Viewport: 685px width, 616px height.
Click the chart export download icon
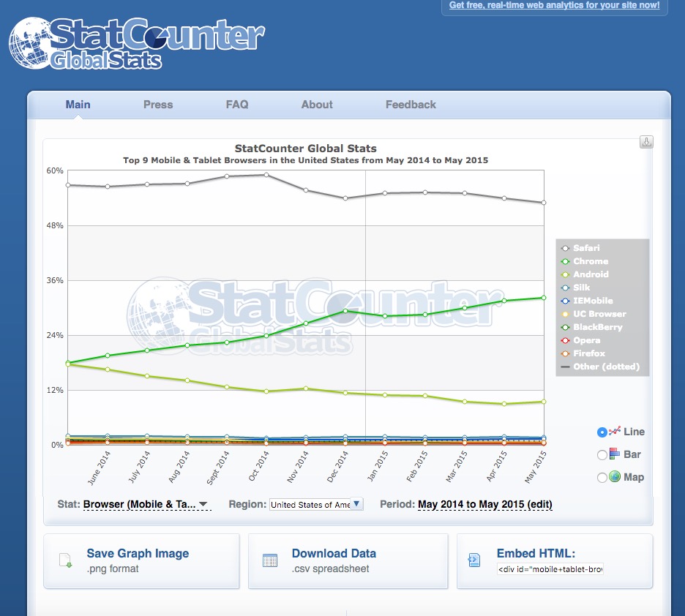[646, 142]
